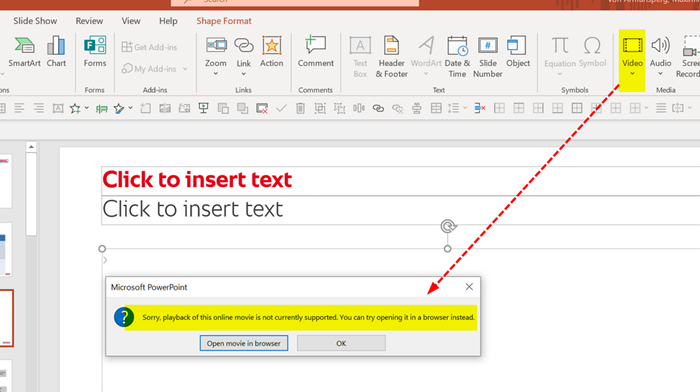The width and height of the screenshot is (700, 392).
Task: Click OK in the PowerPoint dialog
Action: tap(341, 343)
